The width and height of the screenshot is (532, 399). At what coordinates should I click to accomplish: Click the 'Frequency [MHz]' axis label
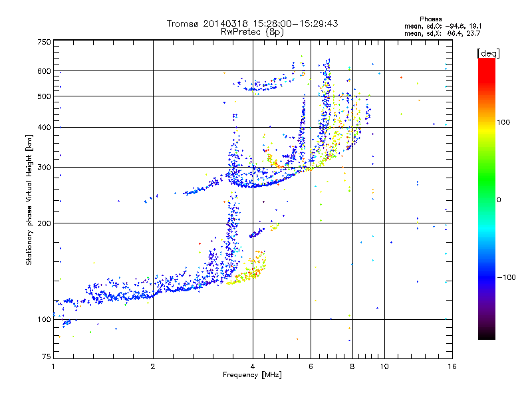coord(252,375)
